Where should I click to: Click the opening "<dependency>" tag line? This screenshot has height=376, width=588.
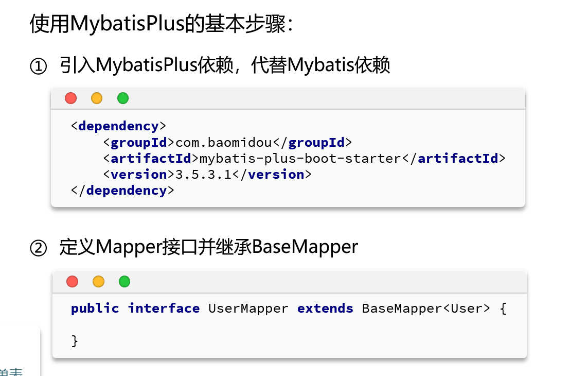(118, 126)
